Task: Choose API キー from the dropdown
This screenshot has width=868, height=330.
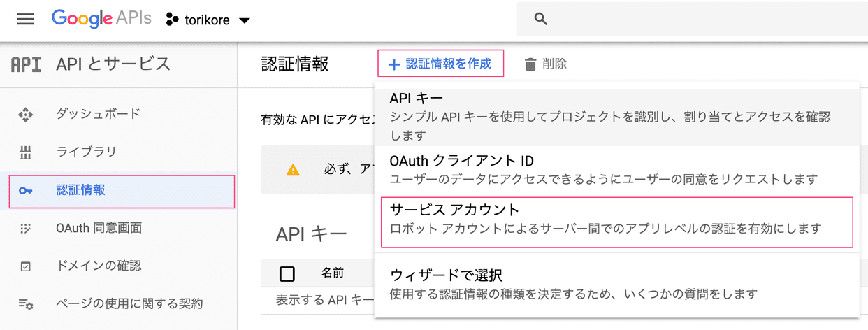Action: tap(616, 116)
